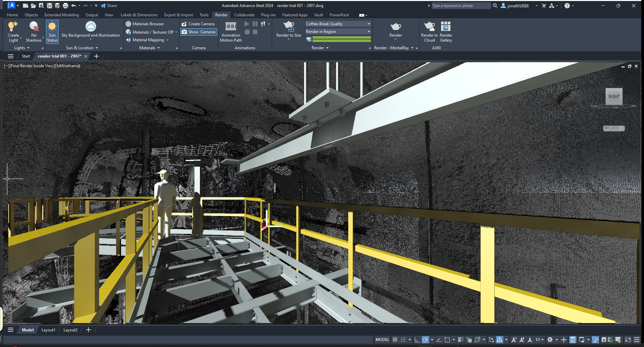Open the Materials Browser
The image size is (644, 347).
point(145,24)
